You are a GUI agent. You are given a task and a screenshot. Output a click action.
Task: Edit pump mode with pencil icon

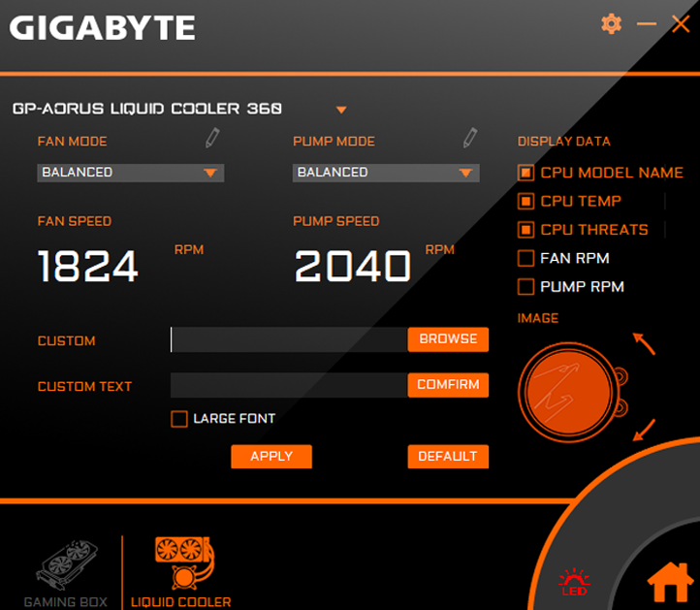[x=470, y=138]
